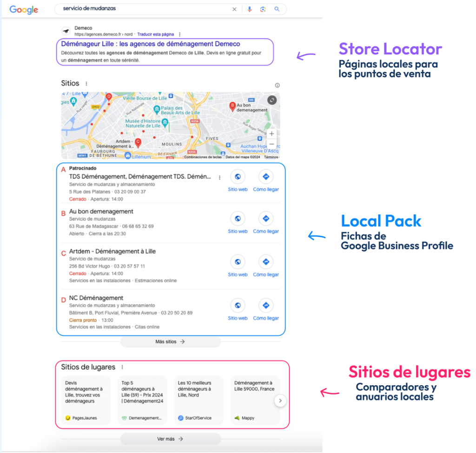Screen dimensions: 476x453
Task: Open more options beside Sitios heading
Action: point(86,84)
